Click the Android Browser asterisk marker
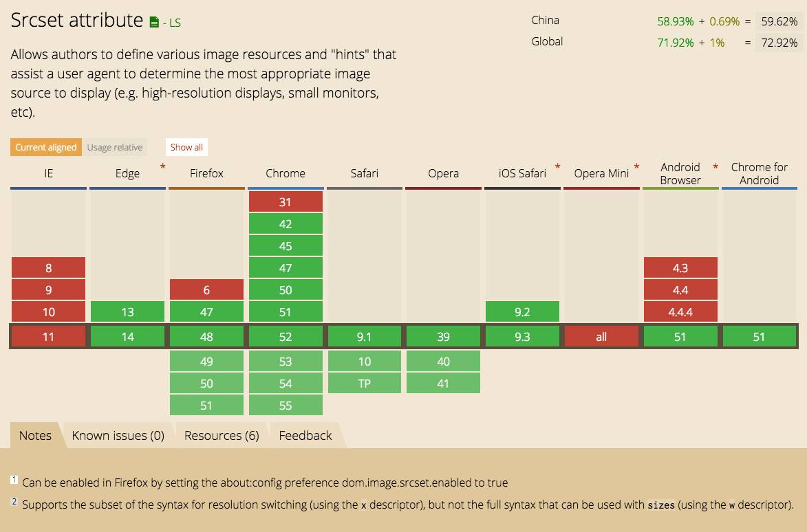Screen dimensions: 807x532 point(715,167)
